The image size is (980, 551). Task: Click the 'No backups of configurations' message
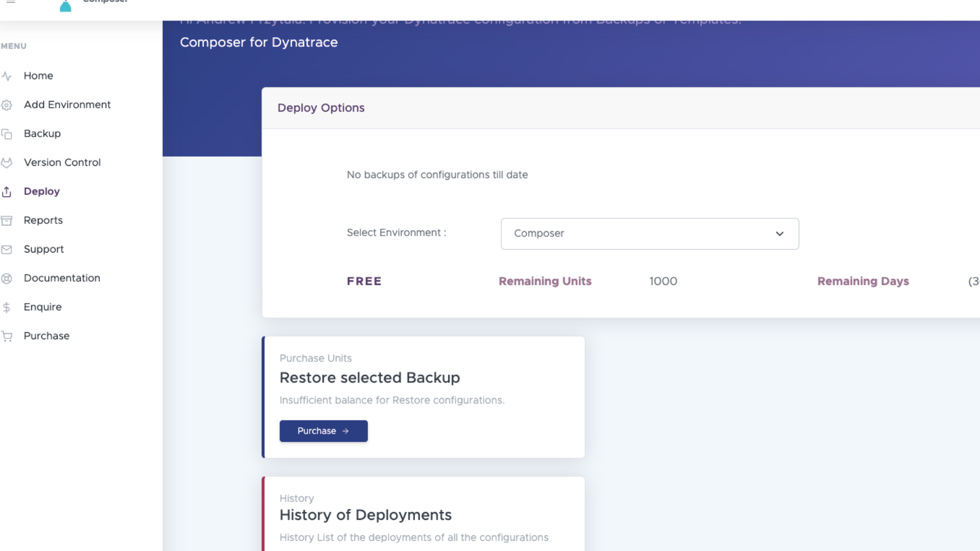(x=437, y=174)
